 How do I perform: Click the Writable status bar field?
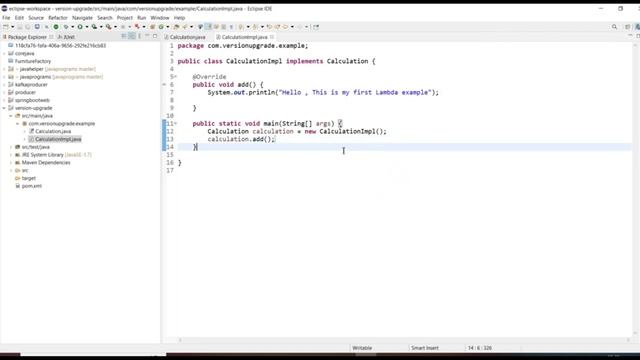pyautogui.click(x=362, y=348)
